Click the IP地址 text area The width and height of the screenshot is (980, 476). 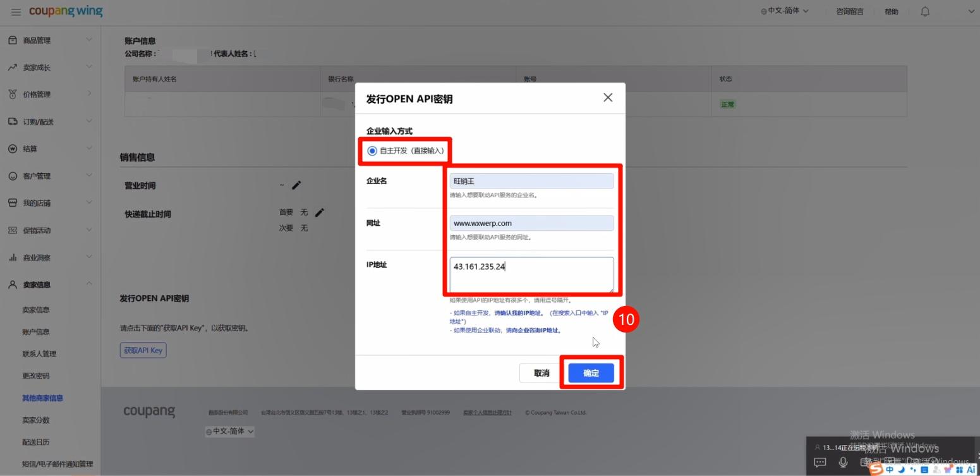point(531,274)
